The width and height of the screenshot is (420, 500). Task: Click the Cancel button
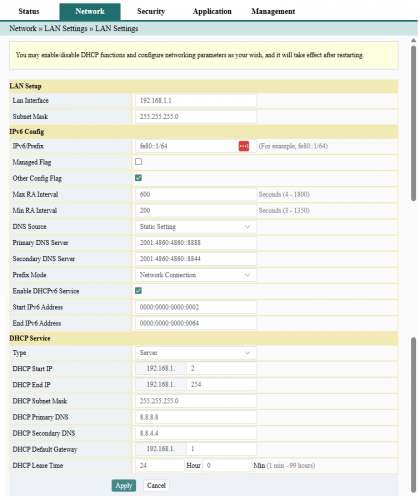(x=156, y=485)
